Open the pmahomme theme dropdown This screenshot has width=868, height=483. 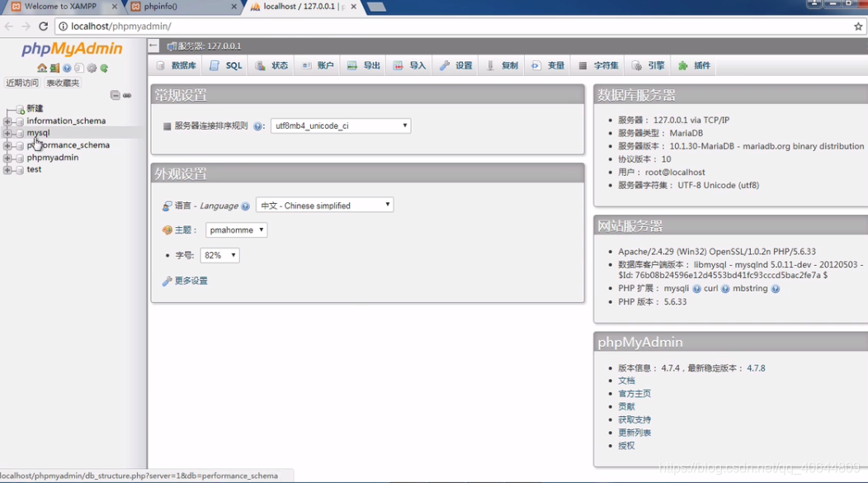236,230
